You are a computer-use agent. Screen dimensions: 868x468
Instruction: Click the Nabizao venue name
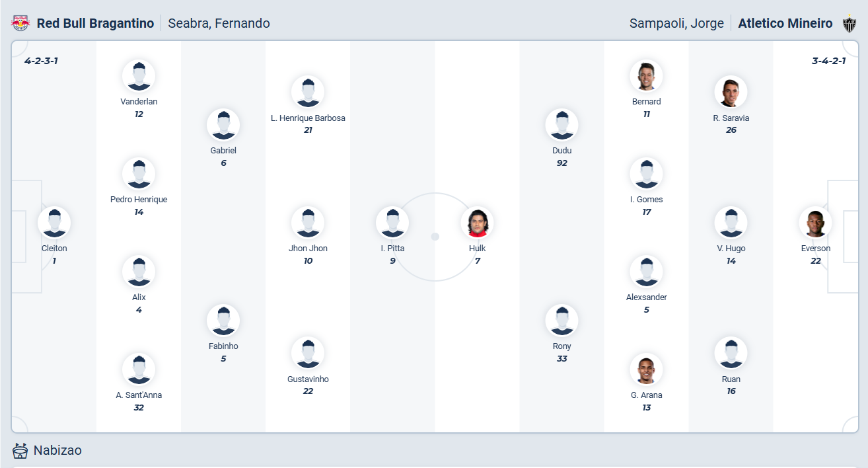(57, 451)
